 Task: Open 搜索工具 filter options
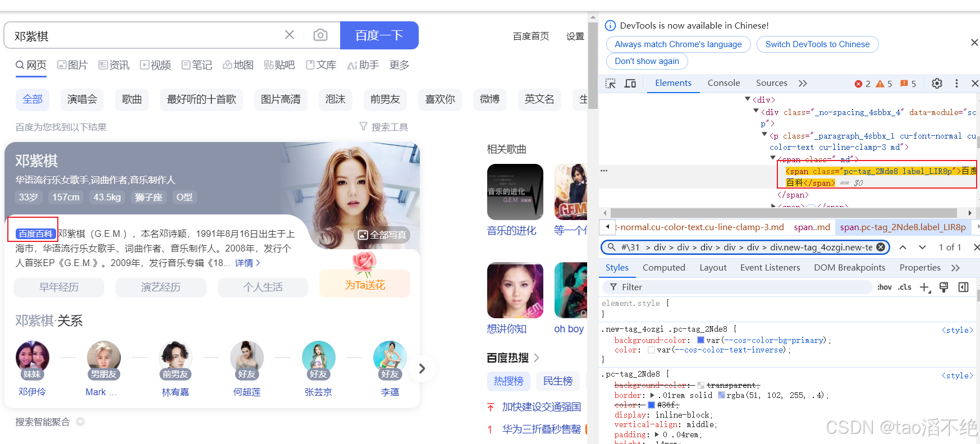tap(384, 127)
